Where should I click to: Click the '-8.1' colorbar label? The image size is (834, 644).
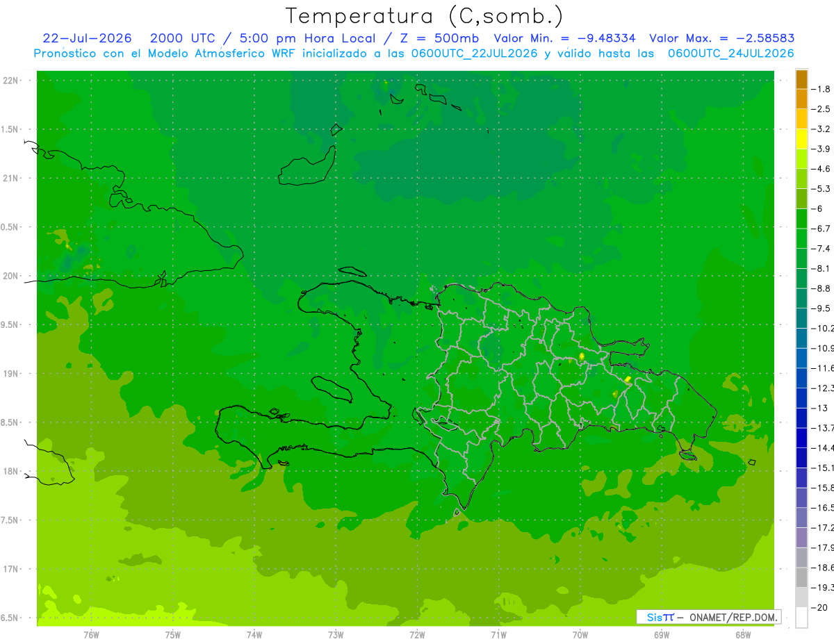coord(821,268)
